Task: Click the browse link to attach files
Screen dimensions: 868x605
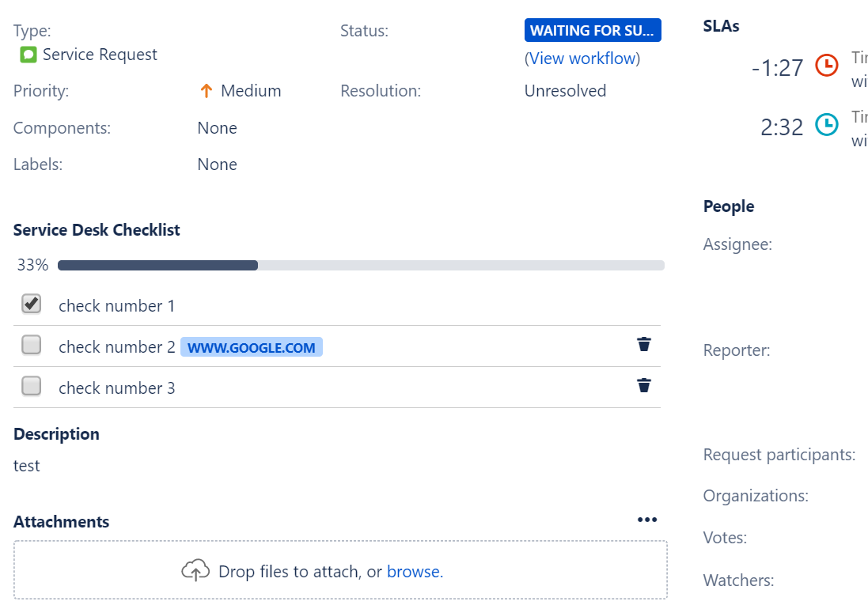Action: (415, 572)
